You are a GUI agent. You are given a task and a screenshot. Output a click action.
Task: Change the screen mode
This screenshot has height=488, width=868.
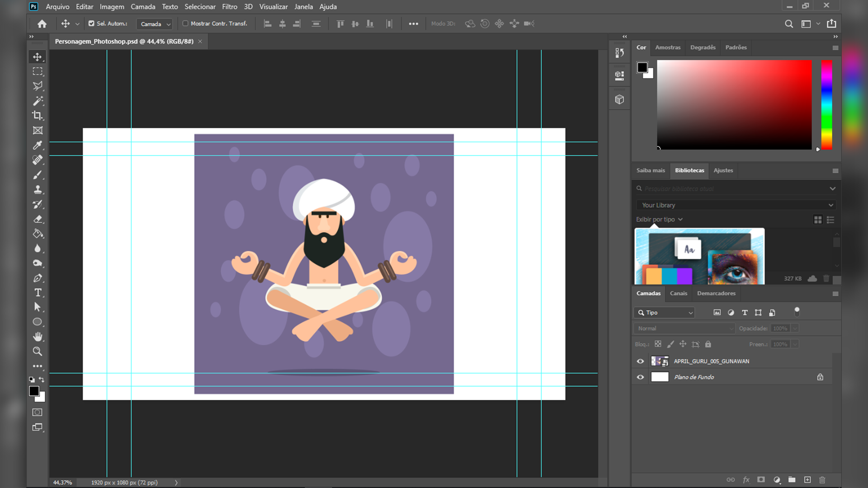38,427
